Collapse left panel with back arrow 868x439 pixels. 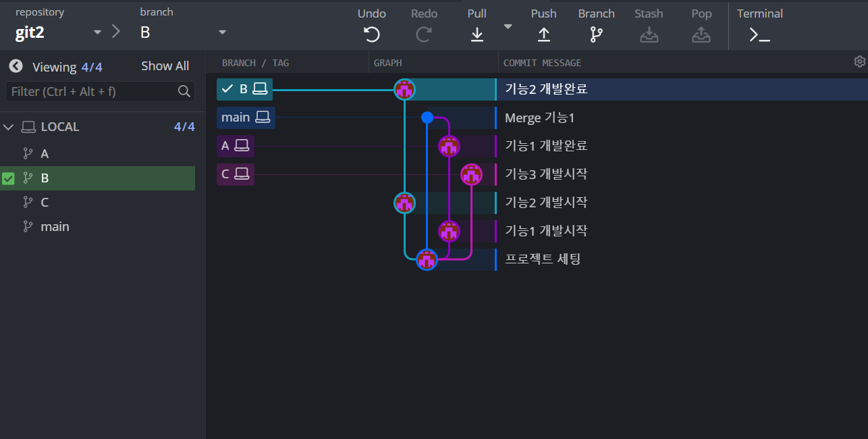[16, 66]
